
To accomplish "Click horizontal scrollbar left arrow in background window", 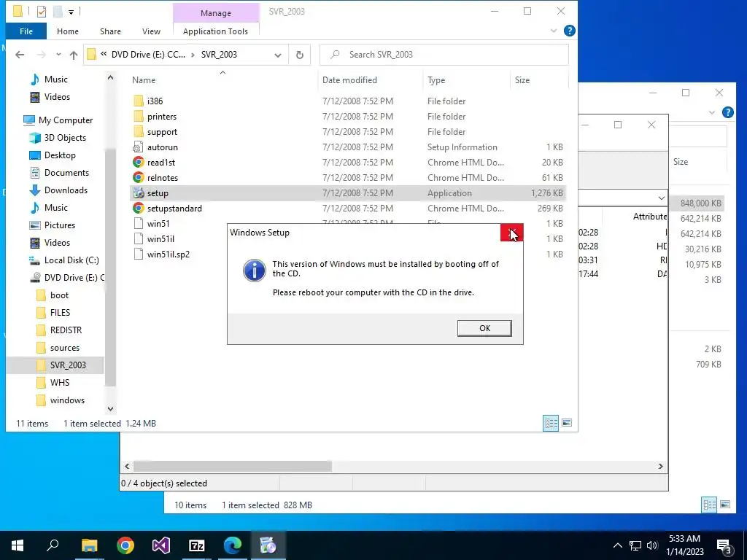I will pos(127,466).
